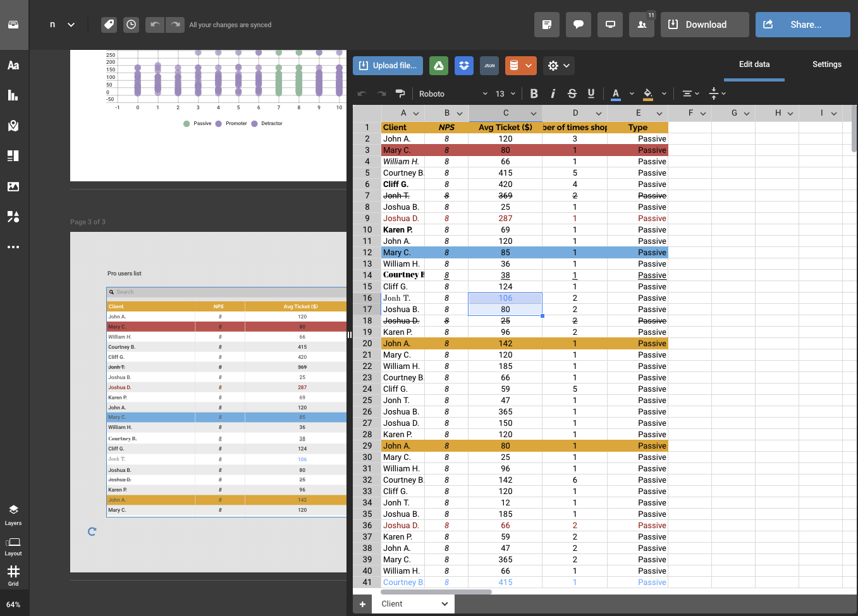Click the Share button
The image size is (858, 616).
[802, 25]
